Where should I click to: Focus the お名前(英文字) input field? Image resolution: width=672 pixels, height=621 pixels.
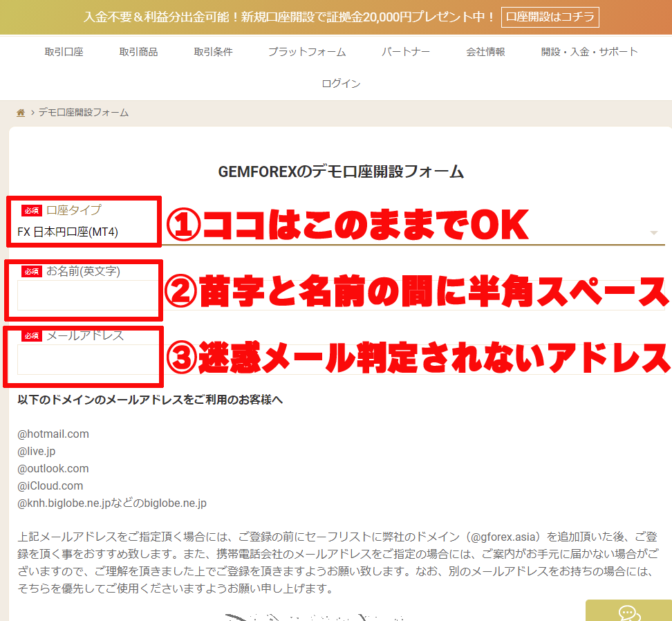[x=341, y=295]
